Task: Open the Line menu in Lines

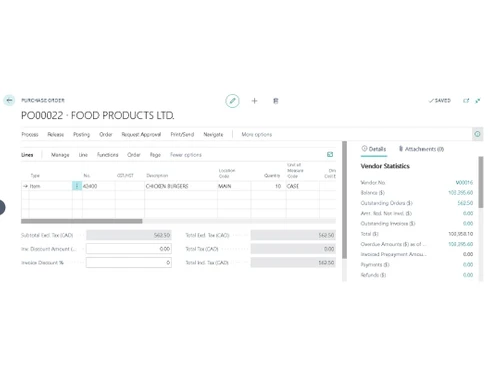Action: [83, 155]
